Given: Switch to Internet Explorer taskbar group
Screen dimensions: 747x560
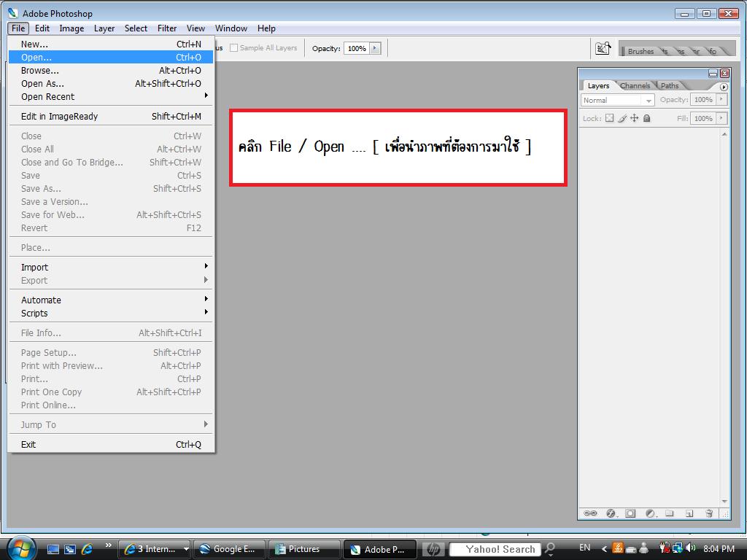Looking at the screenshot, I should (x=155, y=549).
